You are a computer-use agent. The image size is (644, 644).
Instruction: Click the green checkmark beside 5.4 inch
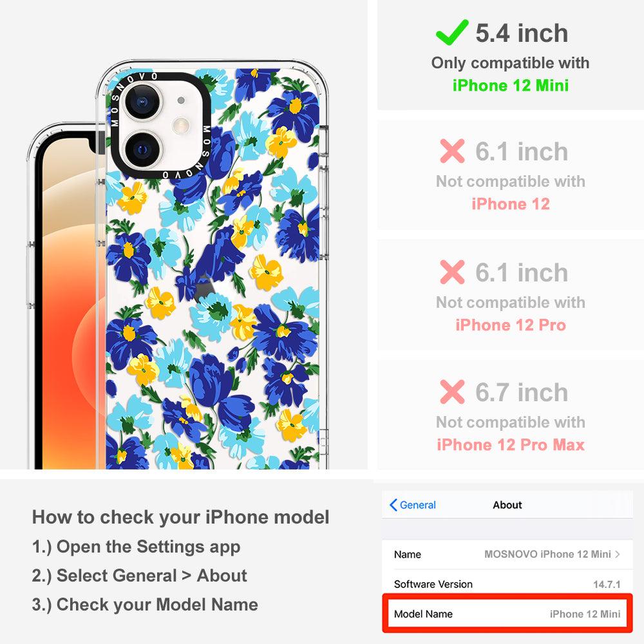tap(452, 32)
